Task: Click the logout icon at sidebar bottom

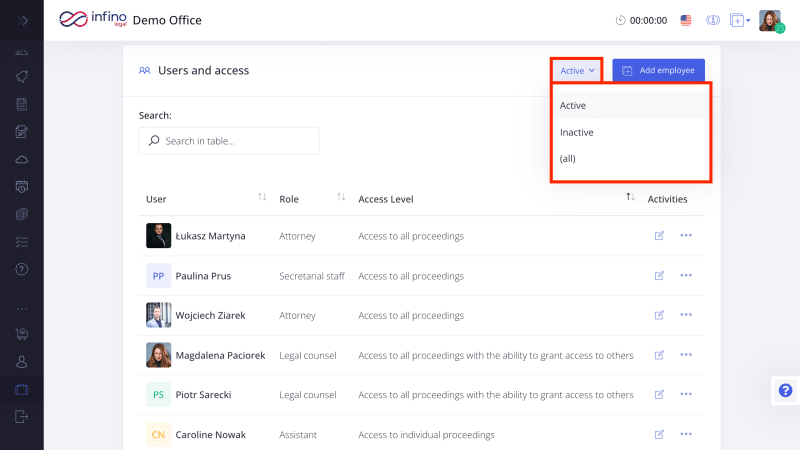Action: (22, 416)
